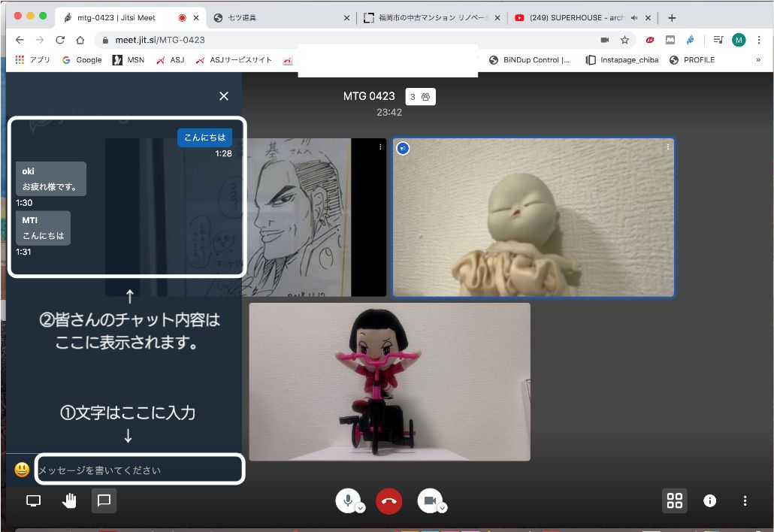Toggle the chat panel button
The image size is (774, 532).
pyautogui.click(x=104, y=501)
